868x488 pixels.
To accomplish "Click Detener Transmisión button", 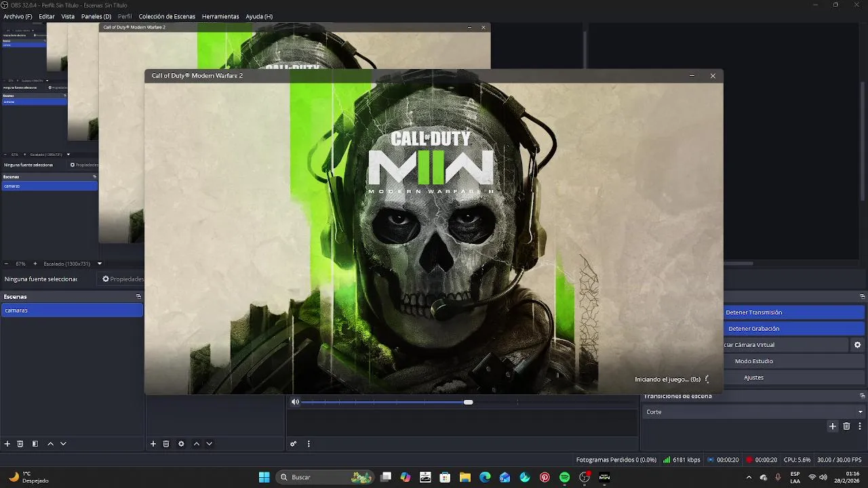I will pos(794,312).
